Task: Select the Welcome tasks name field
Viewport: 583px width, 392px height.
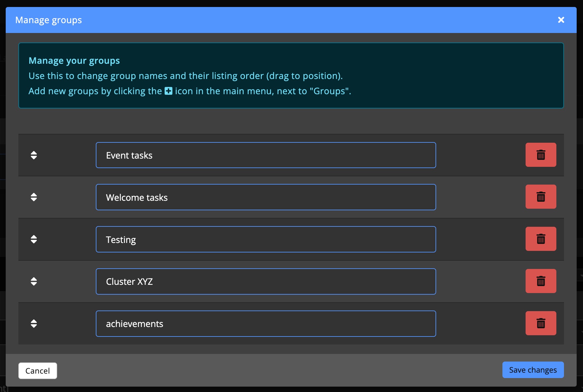Action: click(x=265, y=197)
